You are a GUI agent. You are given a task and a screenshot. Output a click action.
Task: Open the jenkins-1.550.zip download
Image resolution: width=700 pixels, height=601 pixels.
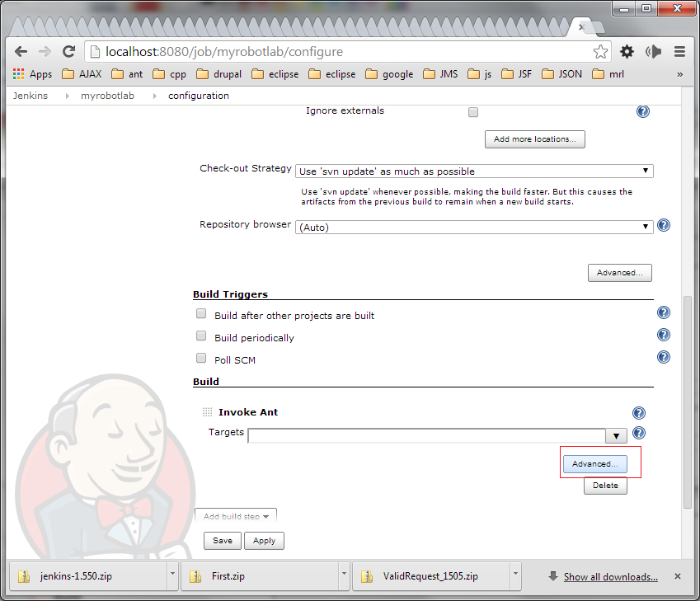click(88, 576)
